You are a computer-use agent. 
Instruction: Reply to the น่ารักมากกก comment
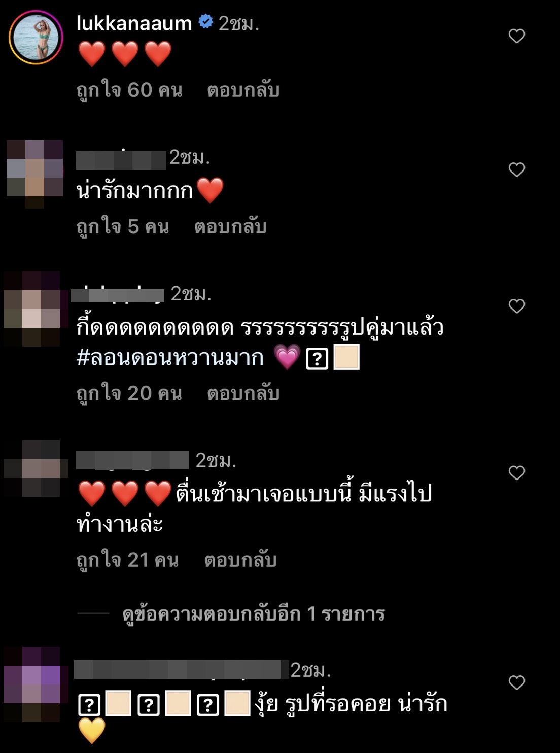[x=230, y=227]
